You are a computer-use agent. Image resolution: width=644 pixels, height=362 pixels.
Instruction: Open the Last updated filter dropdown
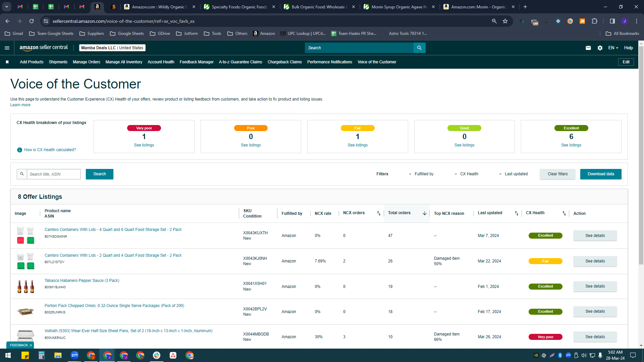coord(514,174)
